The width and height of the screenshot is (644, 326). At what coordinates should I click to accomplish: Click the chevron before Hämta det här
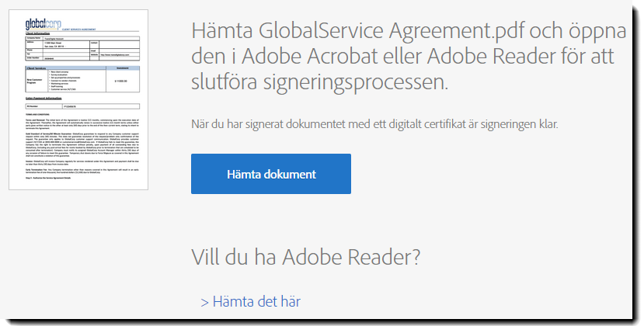(x=204, y=301)
